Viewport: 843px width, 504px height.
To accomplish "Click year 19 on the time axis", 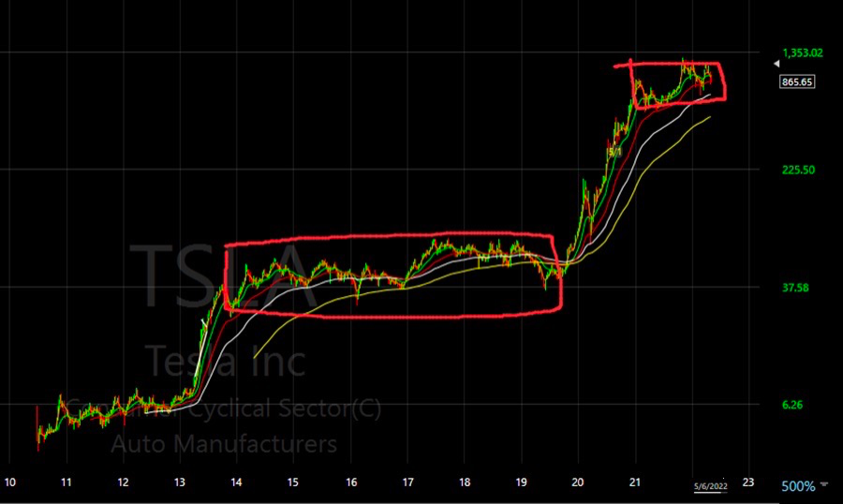I will 522,482.
